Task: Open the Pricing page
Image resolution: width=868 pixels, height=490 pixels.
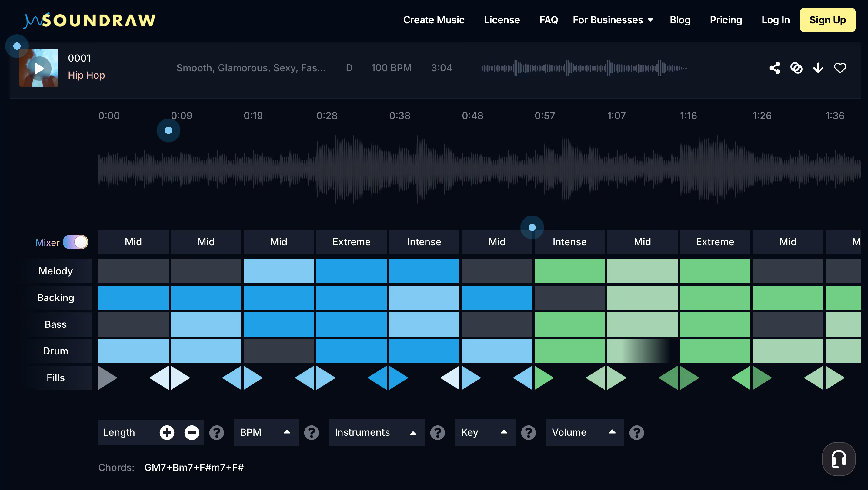Action: click(x=726, y=20)
